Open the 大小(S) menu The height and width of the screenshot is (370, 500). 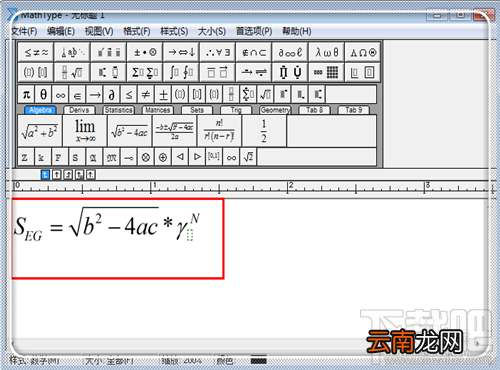click(x=212, y=31)
